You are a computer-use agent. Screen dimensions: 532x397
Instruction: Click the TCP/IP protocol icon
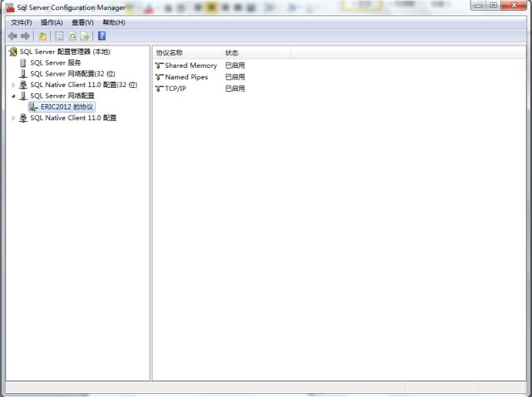point(159,89)
